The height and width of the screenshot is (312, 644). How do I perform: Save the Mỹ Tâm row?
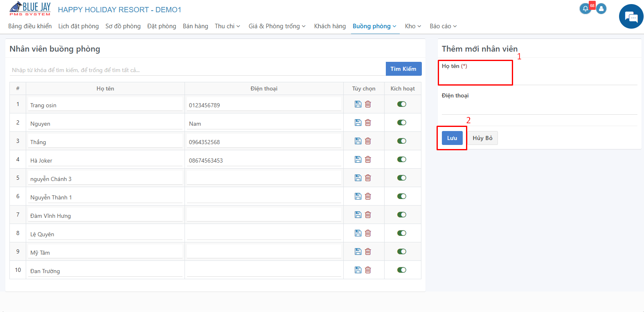(x=358, y=251)
